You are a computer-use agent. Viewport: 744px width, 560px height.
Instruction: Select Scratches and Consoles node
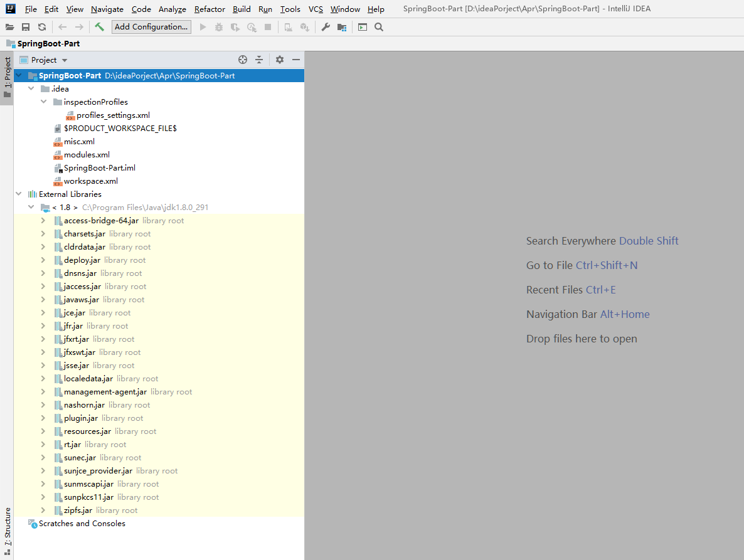[x=82, y=524]
